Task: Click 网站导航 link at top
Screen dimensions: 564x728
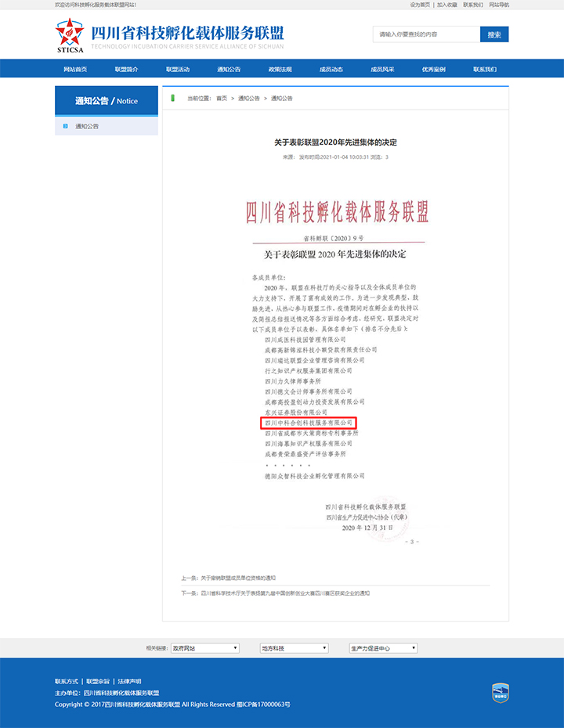Action: [499, 5]
